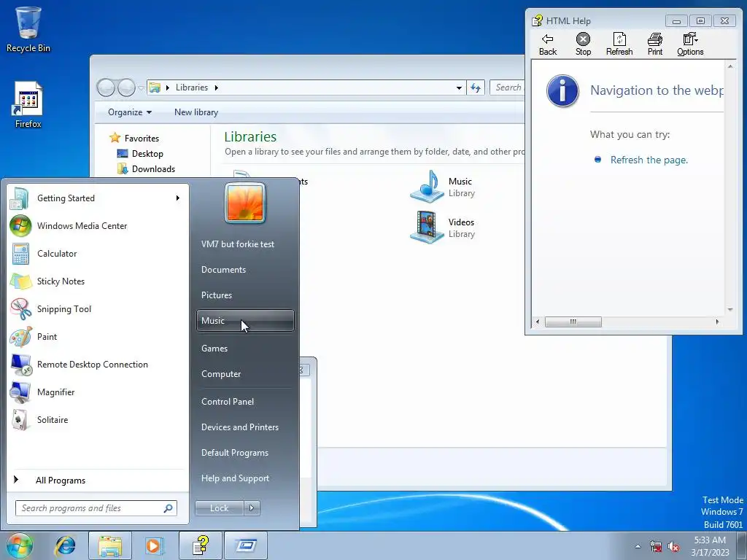
Task: Click the Explorer Search box
Action: 508,87
